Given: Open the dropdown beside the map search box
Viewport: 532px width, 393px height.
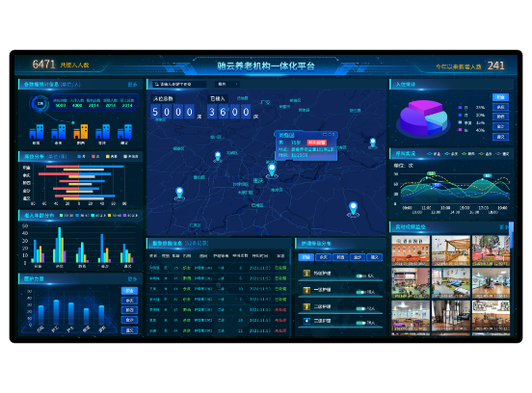Looking at the screenshot, I should [227, 84].
